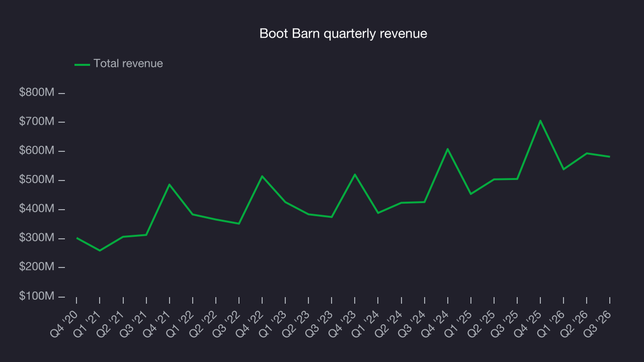This screenshot has height=362, width=644.
Task: Click the "Q3 '23" x-axis label
Action: tap(319, 323)
